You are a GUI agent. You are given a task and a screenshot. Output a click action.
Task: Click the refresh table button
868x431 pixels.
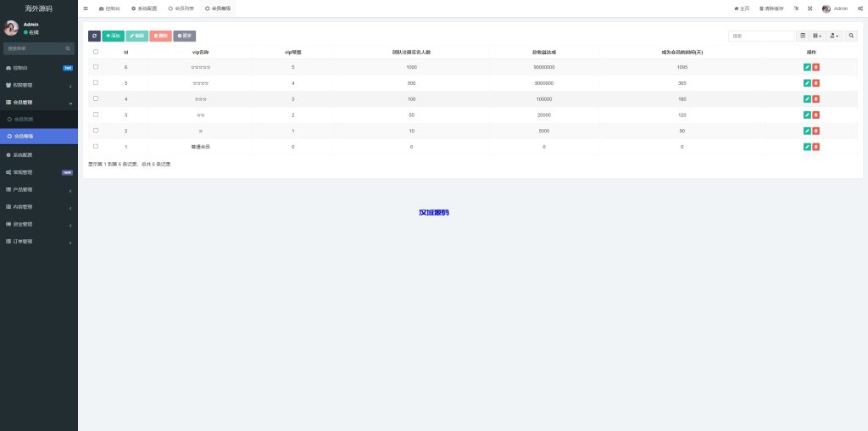(x=94, y=36)
